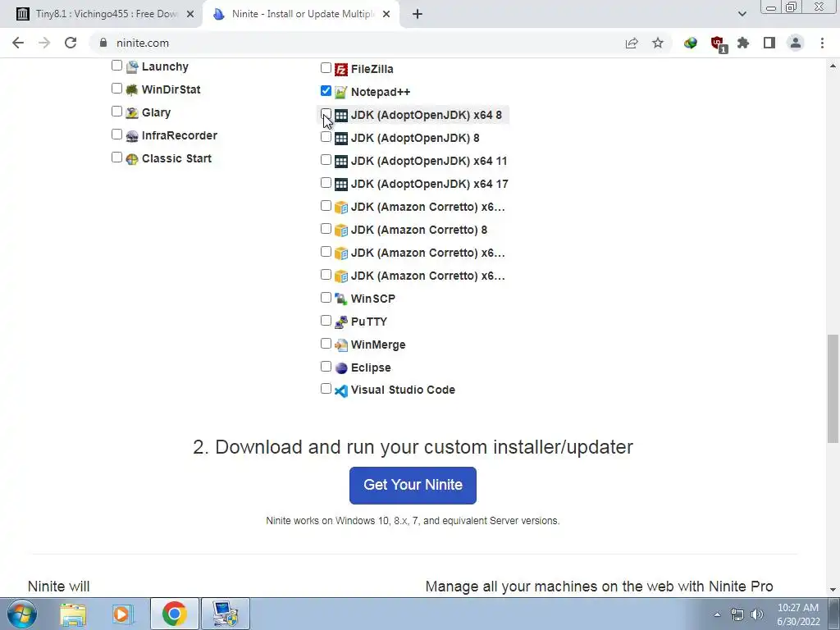The image size is (840, 630).
Task: Open the Windows Start orb
Action: [x=21, y=614]
